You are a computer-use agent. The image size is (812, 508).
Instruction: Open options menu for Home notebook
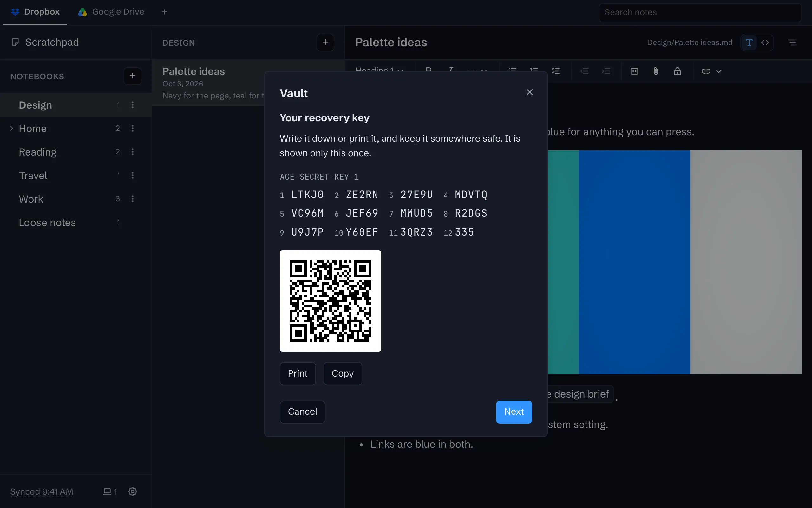pos(133,128)
